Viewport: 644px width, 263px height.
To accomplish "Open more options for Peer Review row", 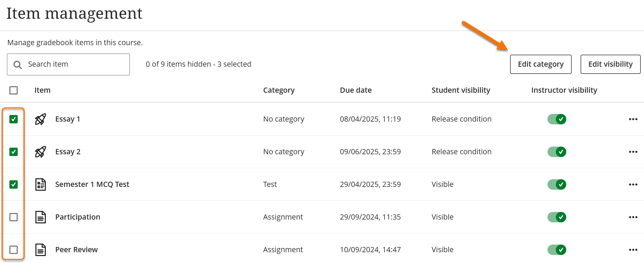I will [633, 250].
